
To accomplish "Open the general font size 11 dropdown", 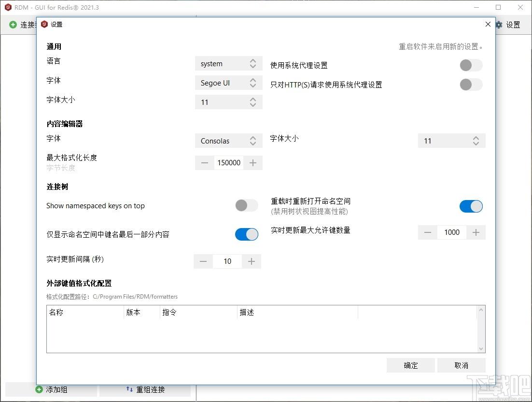I will click(229, 102).
